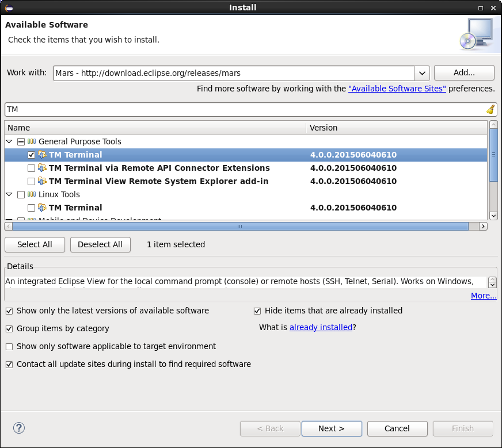502x448 pixels.
Task: Select TM Terminal via Remote API Connector Extensions row
Action: (246, 168)
